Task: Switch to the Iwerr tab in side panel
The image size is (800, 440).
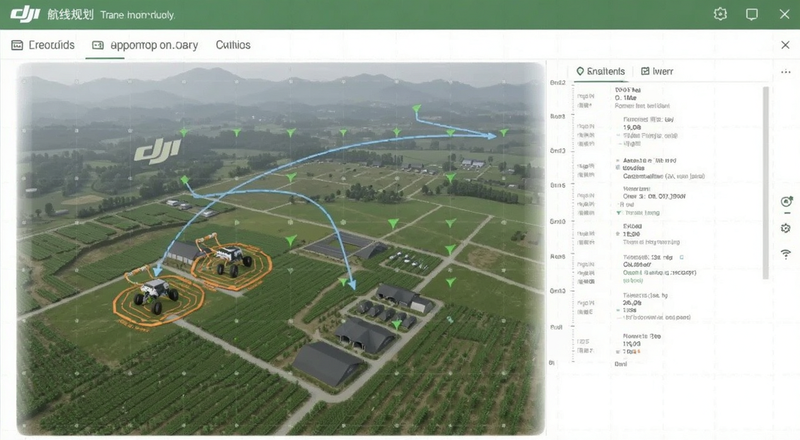Action: point(657,71)
